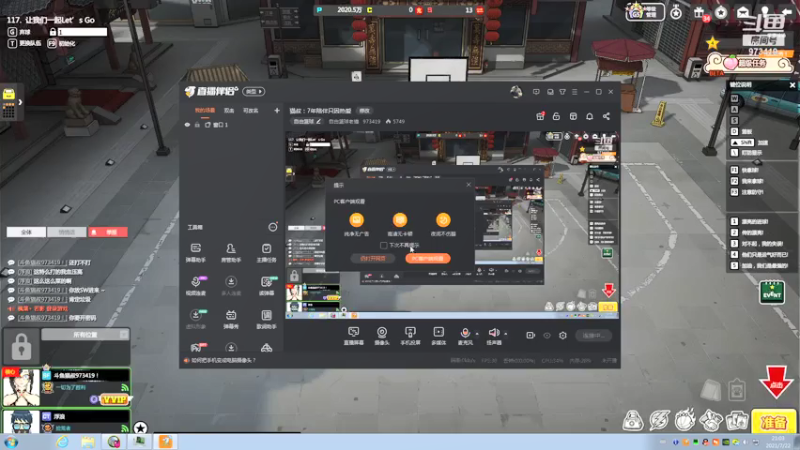Click the modify title button

click(x=364, y=111)
